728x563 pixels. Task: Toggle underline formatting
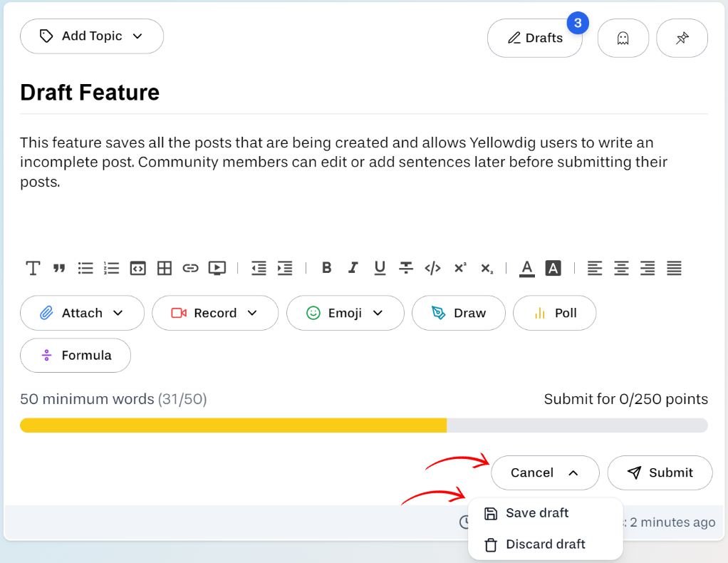[380, 268]
